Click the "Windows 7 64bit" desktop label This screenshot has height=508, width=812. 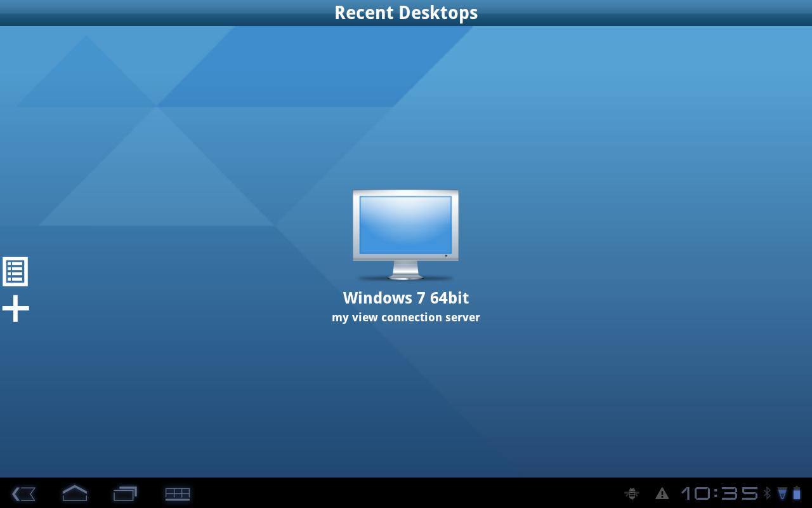[x=406, y=298]
